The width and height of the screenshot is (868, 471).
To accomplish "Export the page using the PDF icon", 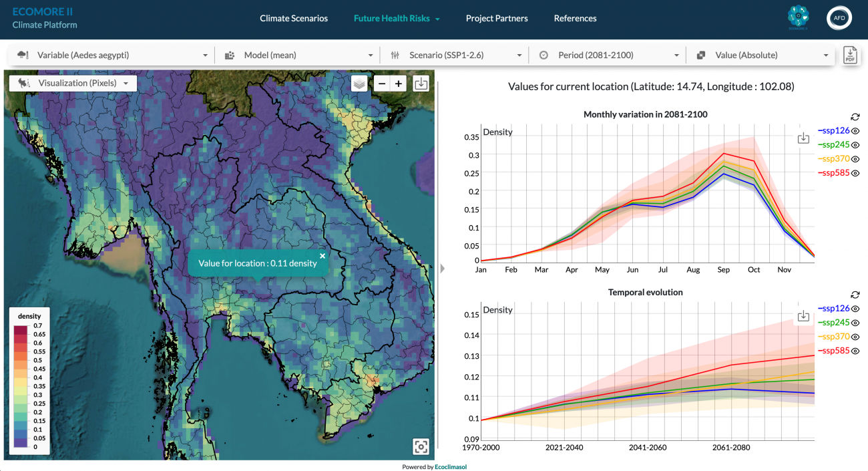I will tap(850, 55).
